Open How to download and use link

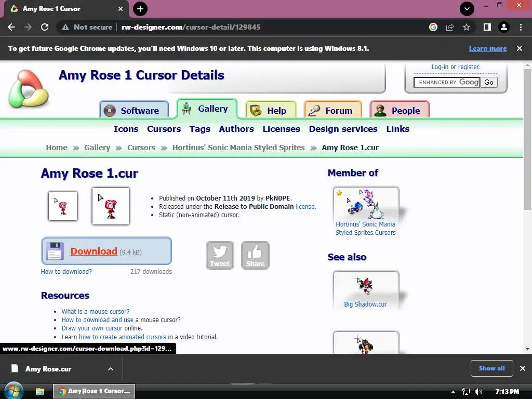[97, 320]
